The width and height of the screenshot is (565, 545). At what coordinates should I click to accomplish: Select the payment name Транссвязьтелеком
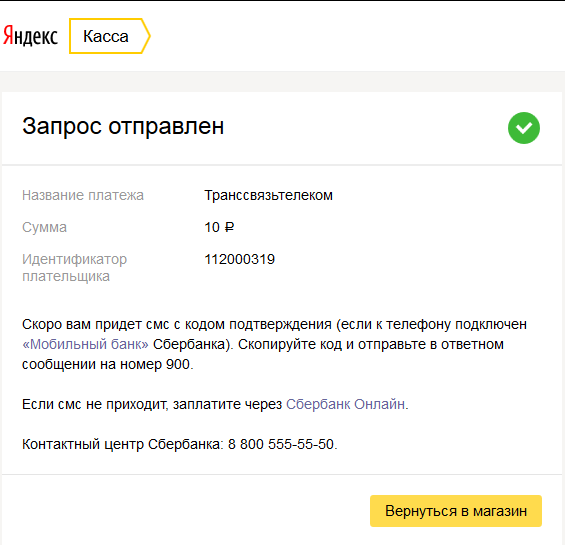(x=268, y=195)
